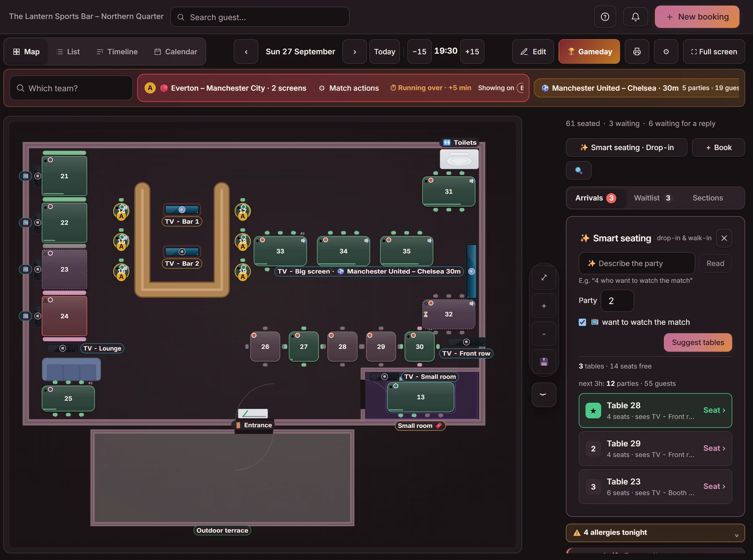This screenshot has height=560, width=753.
Task: Uncheck want to watch the match
Action: tap(582, 322)
